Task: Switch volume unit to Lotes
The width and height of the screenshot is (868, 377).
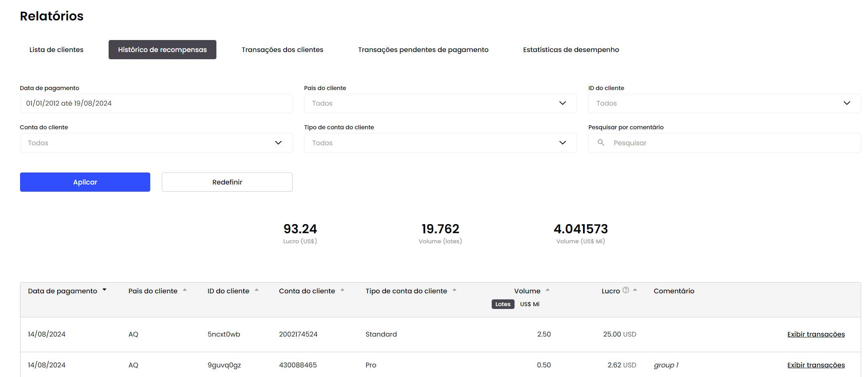Action: [503, 304]
